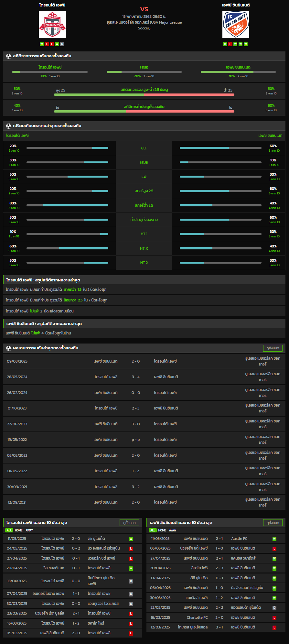Click L badge in the Charlotte FC row

[274, 618]
